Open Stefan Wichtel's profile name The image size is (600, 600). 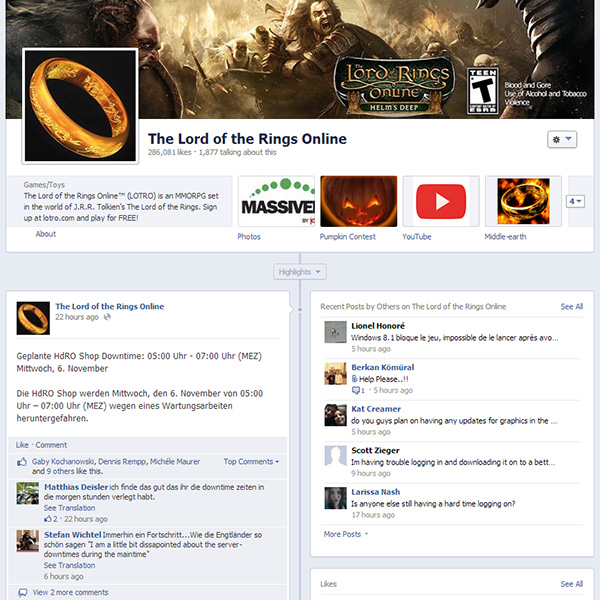[x=72, y=535]
